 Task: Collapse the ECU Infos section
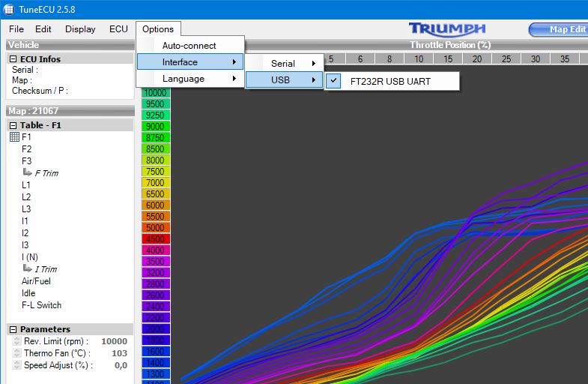13,59
